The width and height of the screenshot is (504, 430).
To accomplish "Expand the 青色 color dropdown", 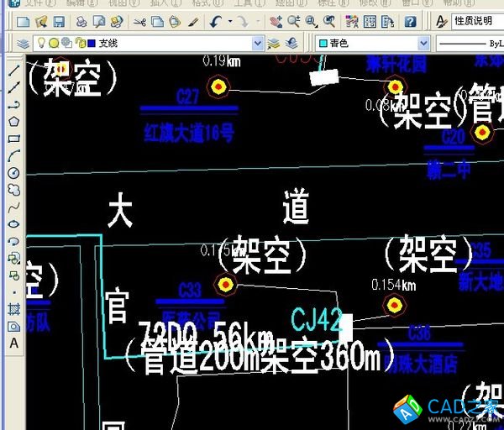I will point(423,43).
